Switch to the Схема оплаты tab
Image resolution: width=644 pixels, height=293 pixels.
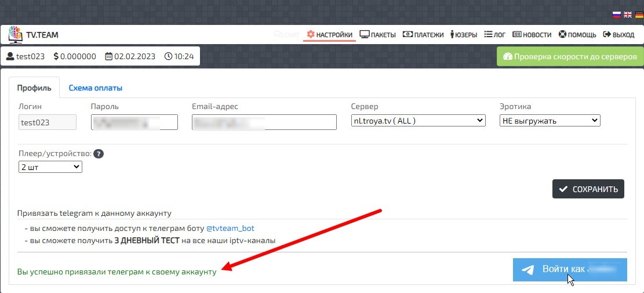coord(95,88)
